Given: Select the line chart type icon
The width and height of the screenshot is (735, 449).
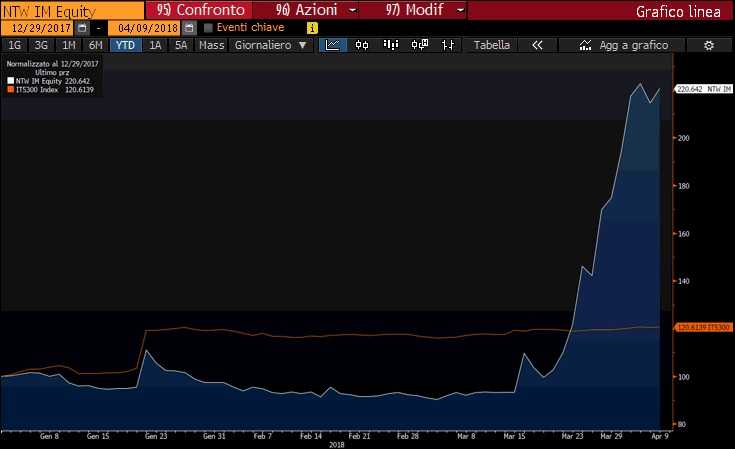Looking at the screenshot, I should (334, 46).
